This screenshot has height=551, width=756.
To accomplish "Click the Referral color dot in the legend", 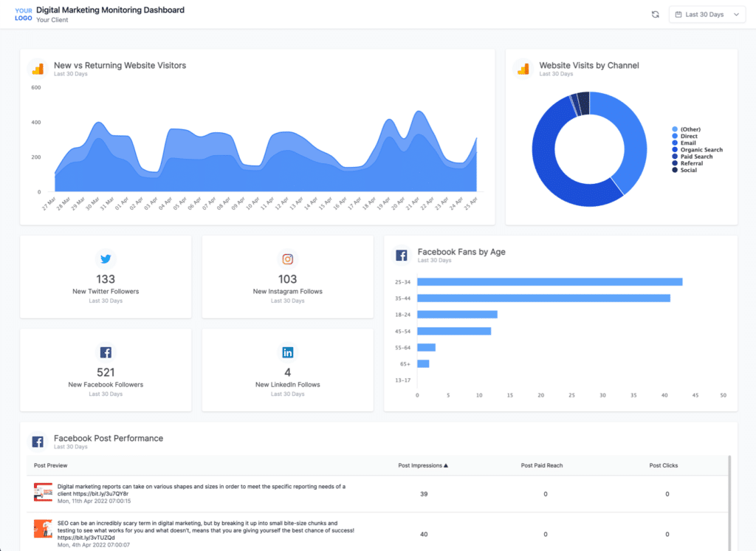I will click(675, 163).
